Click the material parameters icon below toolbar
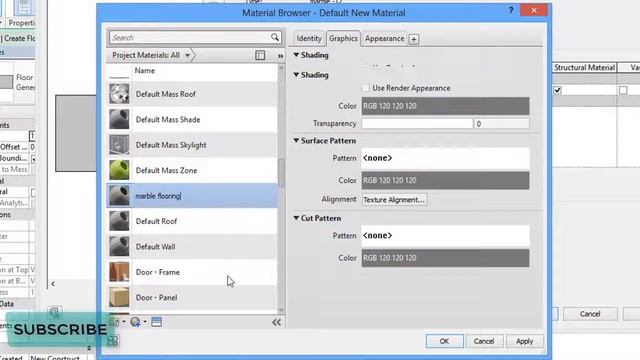 click(x=113, y=340)
